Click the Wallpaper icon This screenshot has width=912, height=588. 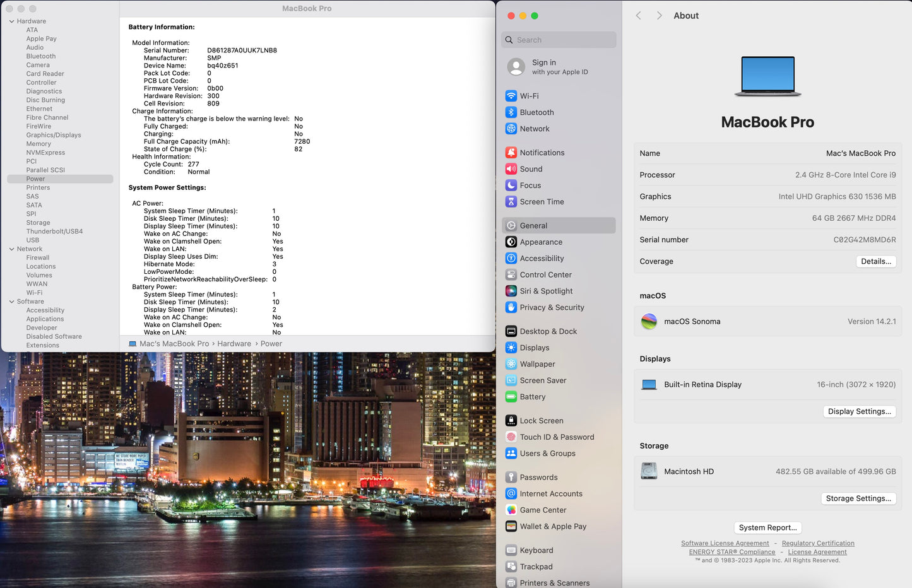tap(511, 365)
